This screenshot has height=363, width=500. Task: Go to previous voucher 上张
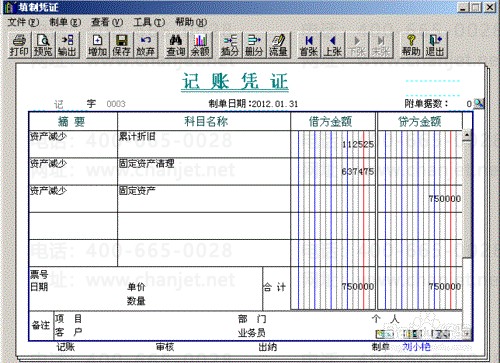click(333, 45)
